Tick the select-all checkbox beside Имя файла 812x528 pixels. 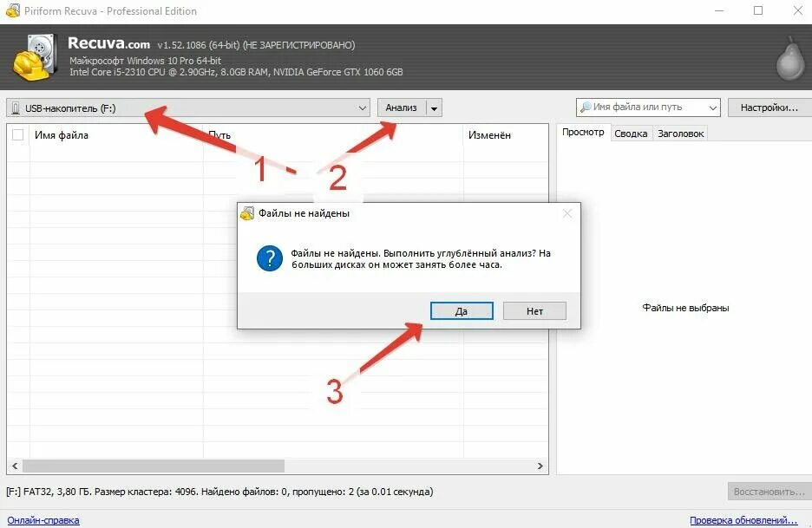pos(17,135)
